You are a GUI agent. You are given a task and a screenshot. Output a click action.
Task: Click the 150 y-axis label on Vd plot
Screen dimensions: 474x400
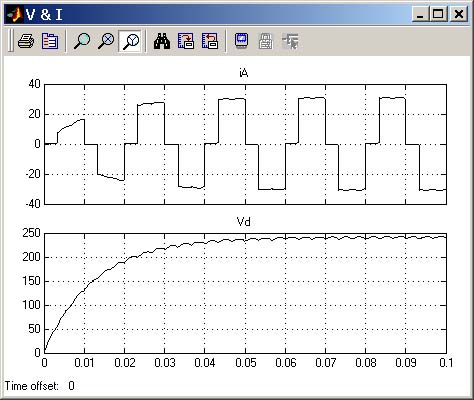coord(31,281)
